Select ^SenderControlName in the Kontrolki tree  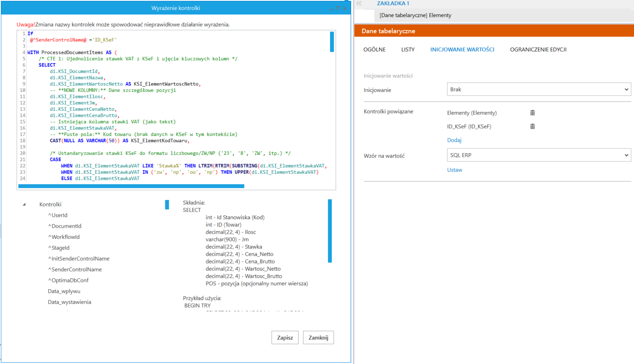coord(74,269)
